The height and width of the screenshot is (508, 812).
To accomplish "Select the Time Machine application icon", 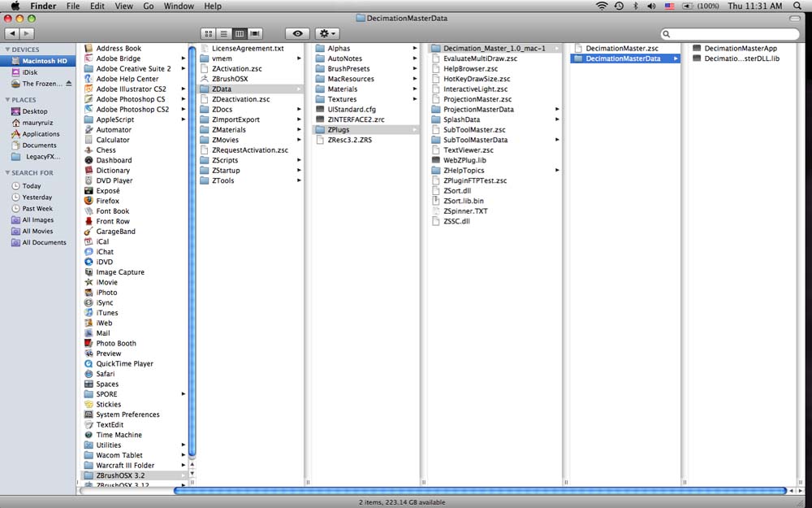I will pos(89,435).
